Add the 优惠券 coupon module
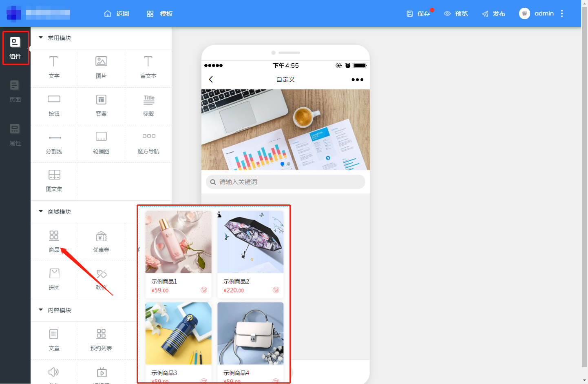The image size is (588, 384). click(101, 242)
